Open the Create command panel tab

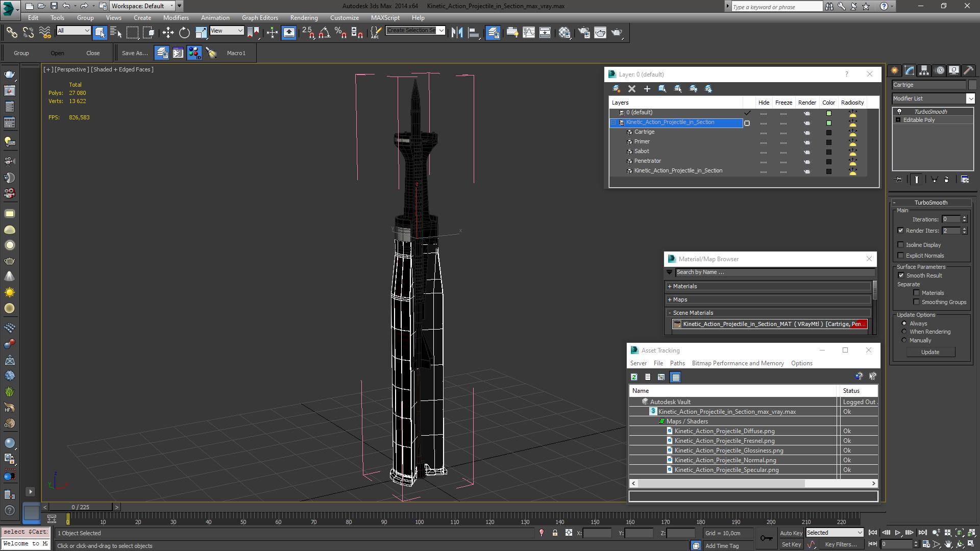click(x=894, y=70)
